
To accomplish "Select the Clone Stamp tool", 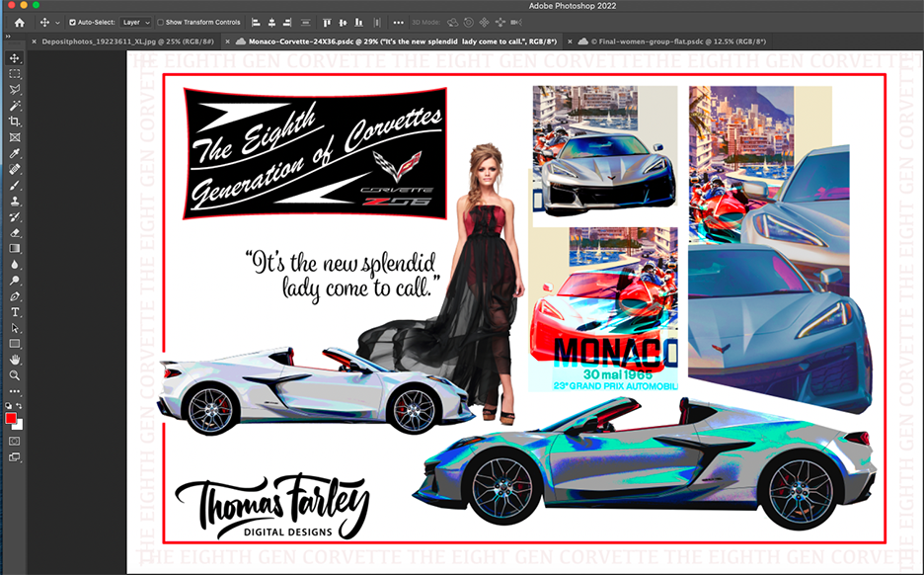I will [15, 202].
